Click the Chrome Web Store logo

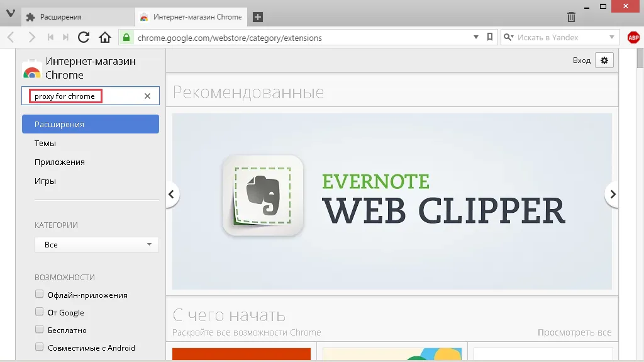[31, 69]
